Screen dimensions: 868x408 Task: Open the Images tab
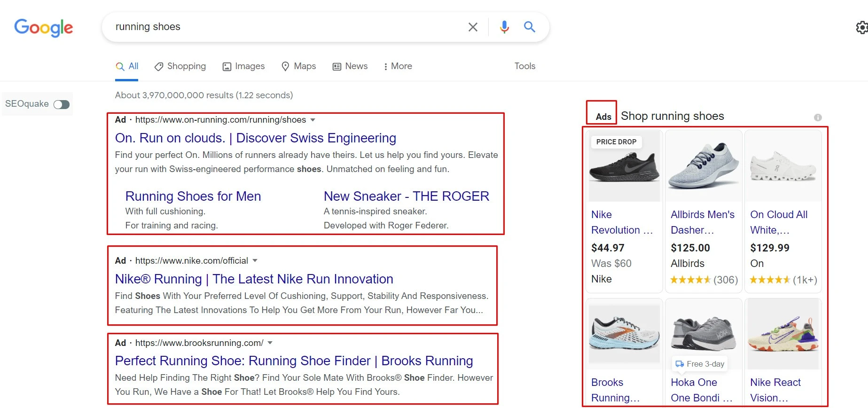243,66
